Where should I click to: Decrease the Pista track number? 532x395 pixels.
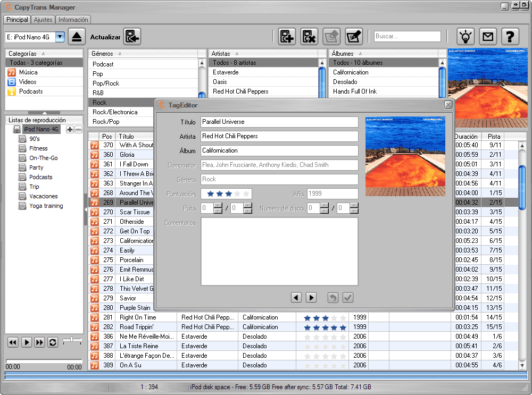[218, 211]
